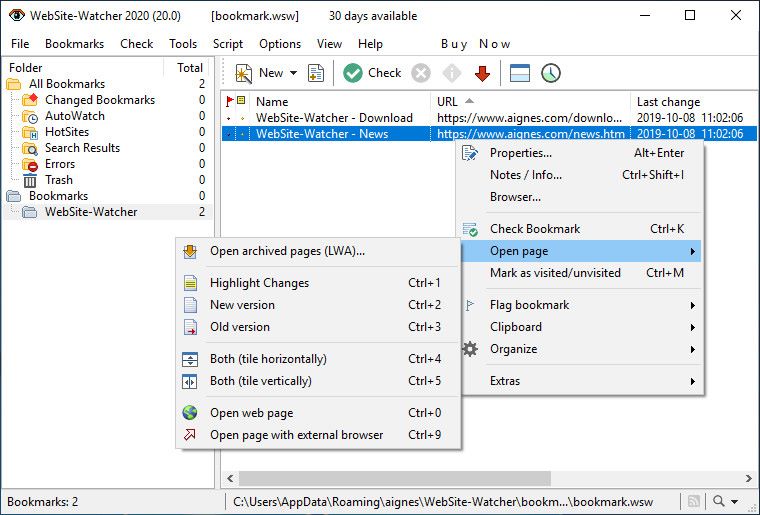Click the red down arrow toolbar icon
Viewport: 760px width, 515px height.
tap(482, 74)
